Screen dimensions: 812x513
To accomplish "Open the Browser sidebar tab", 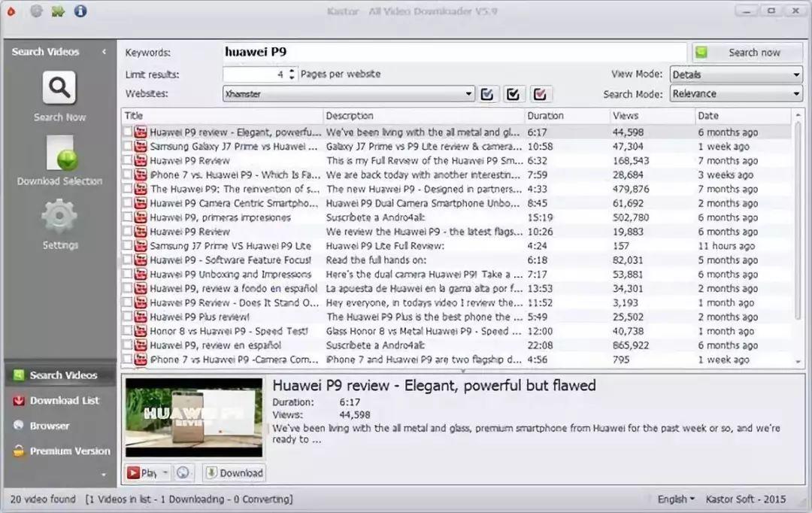I will (50, 426).
